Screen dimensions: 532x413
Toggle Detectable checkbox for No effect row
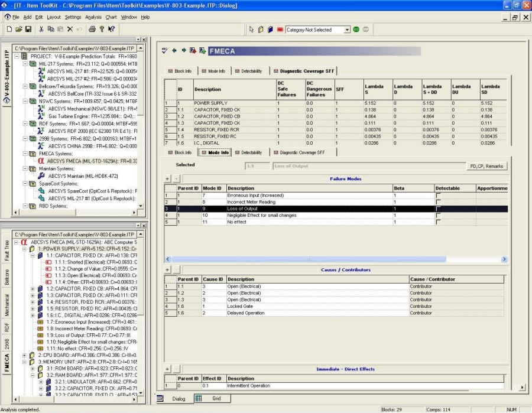click(x=439, y=222)
